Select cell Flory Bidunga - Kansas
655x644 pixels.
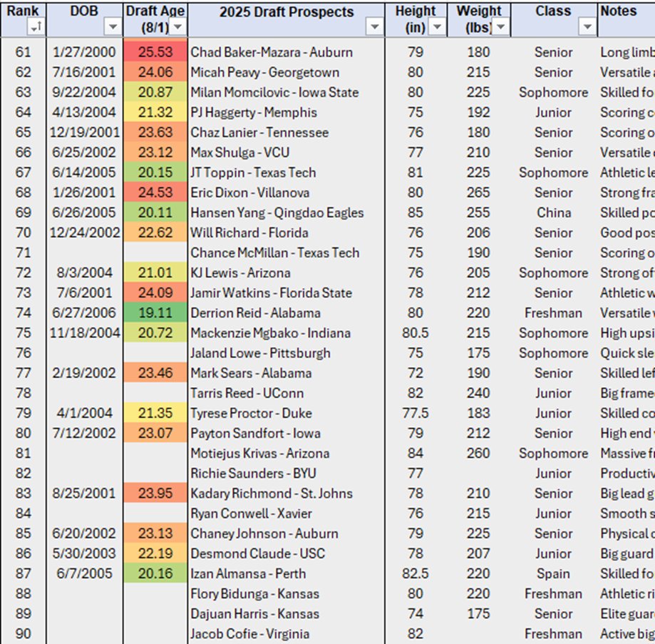pyautogui.click(x=286, y=594)
